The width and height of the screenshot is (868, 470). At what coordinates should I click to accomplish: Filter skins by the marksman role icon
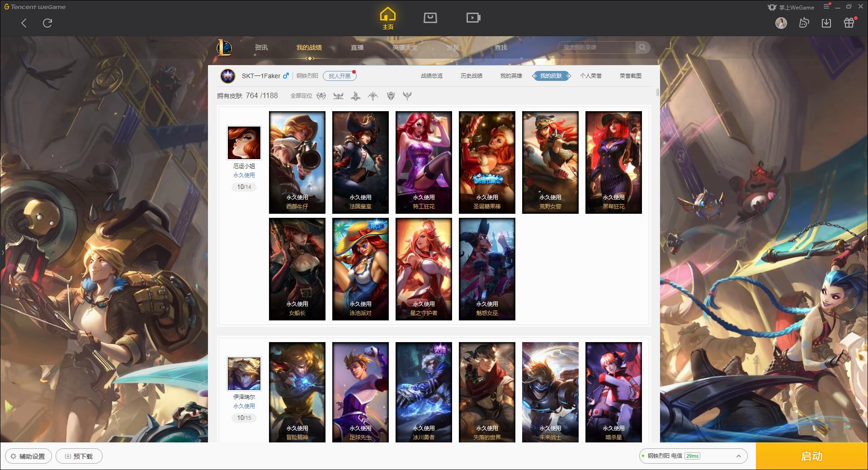coord(373,96)
